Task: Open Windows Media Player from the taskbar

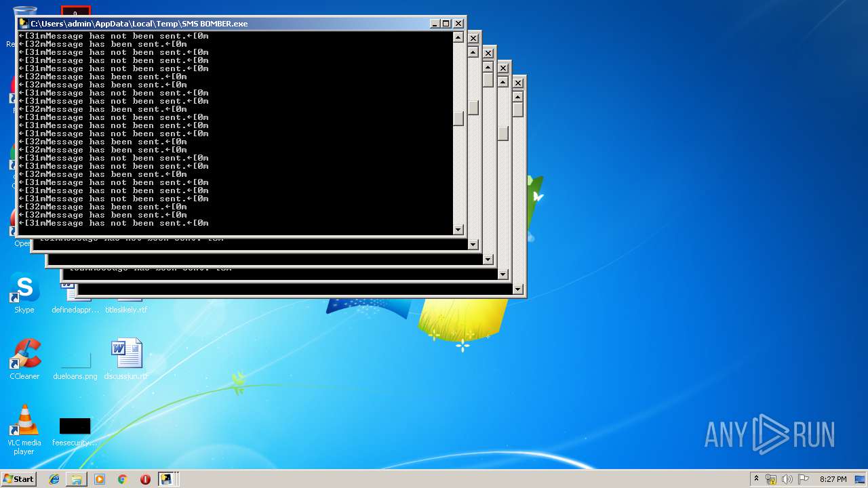Action: click(x=100, y=479)
